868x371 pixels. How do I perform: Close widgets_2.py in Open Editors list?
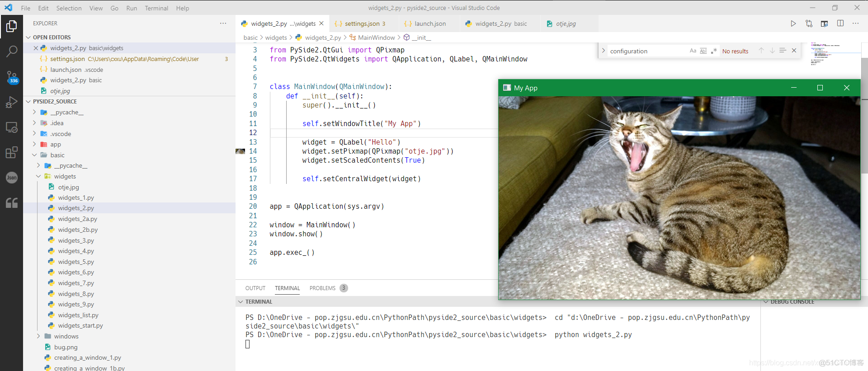pos(36,48)
